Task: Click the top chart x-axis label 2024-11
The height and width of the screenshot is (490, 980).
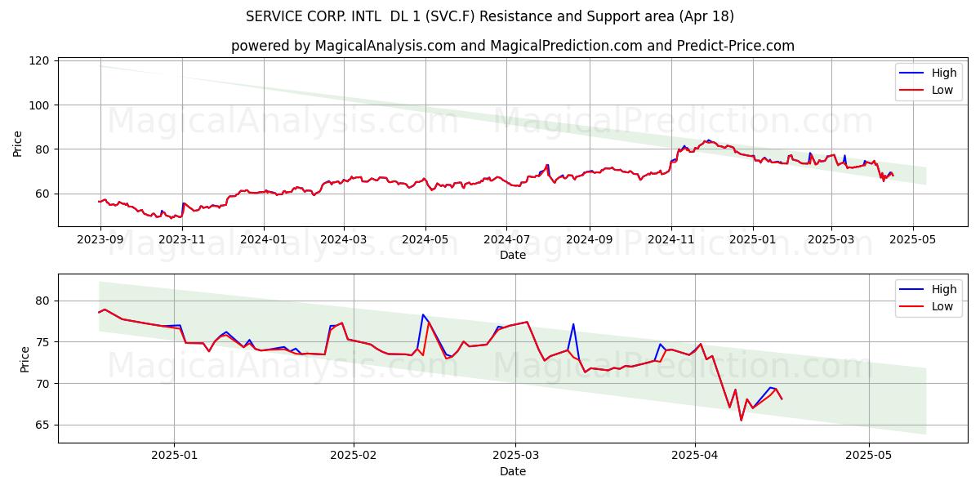Action: click(671, 241)
